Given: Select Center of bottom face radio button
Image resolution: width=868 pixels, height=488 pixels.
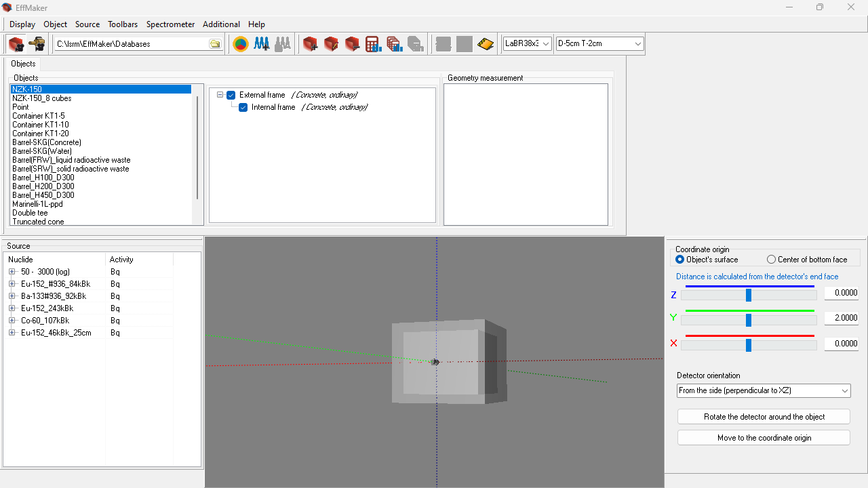Looking at the screenshot, I should tap(771, 260).
